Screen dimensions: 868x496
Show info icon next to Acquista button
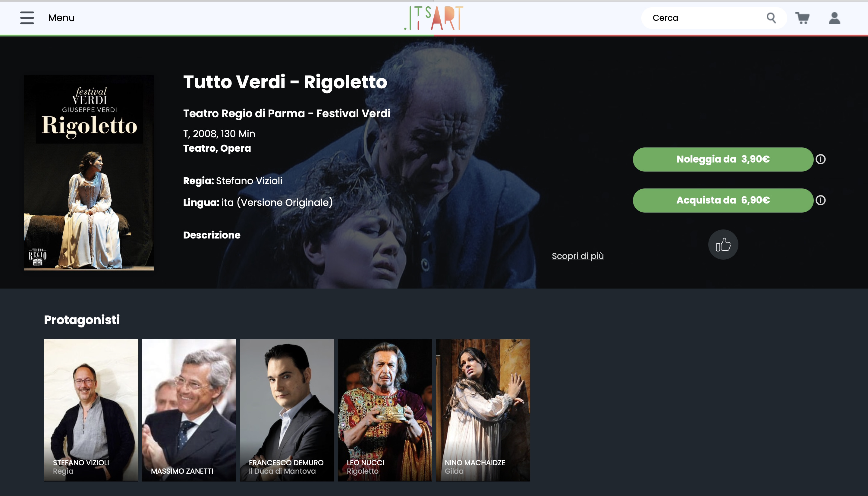[x=820, y=200]
